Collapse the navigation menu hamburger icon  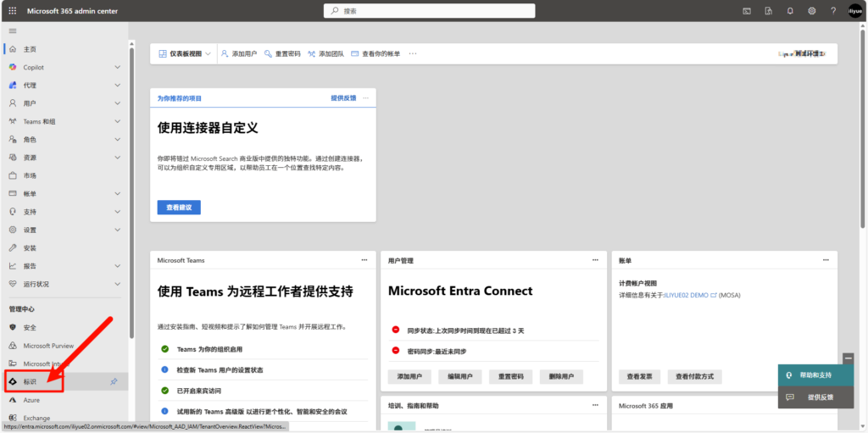tap(12, 31)
